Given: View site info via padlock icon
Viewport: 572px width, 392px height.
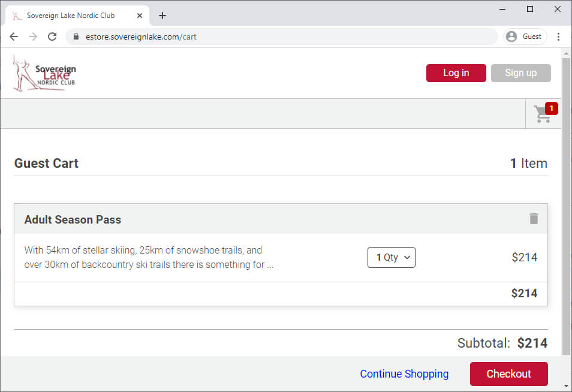Looking at the screenshot, I should [76, 37].
